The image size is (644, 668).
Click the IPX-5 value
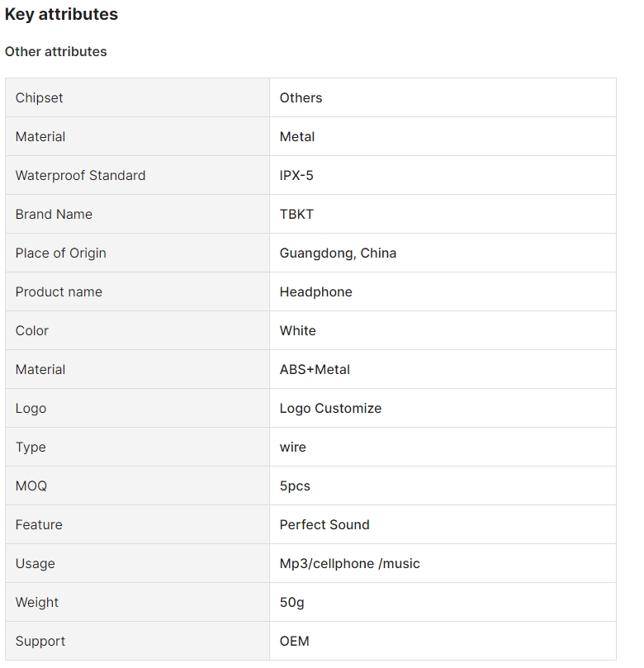(x=296, y=175)
